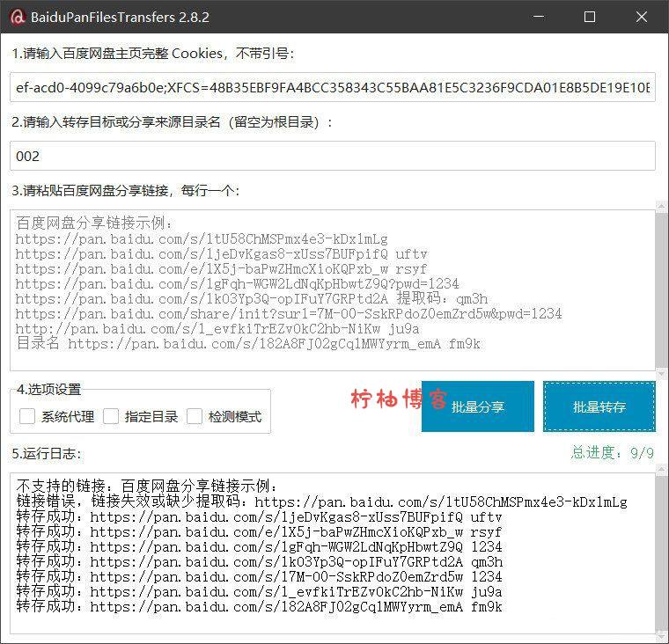Close the BaiduPanFilesTransfers window

point(641,17)
